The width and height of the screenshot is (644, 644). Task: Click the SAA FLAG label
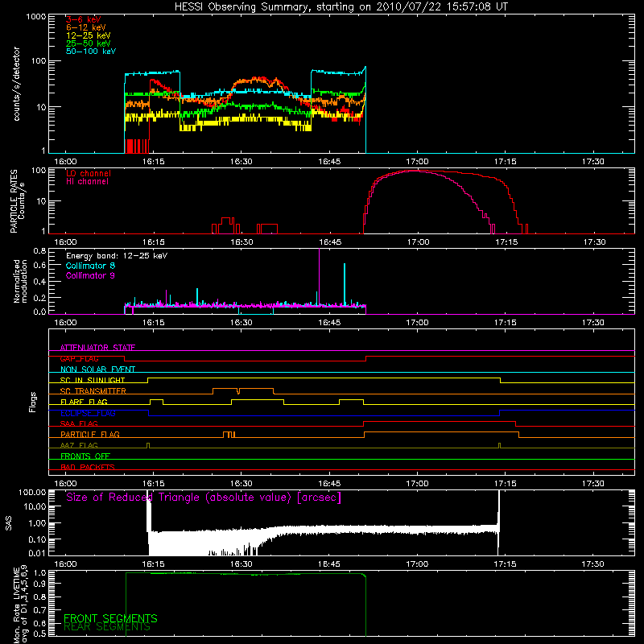pyautogui.click(x=79, y=423)
